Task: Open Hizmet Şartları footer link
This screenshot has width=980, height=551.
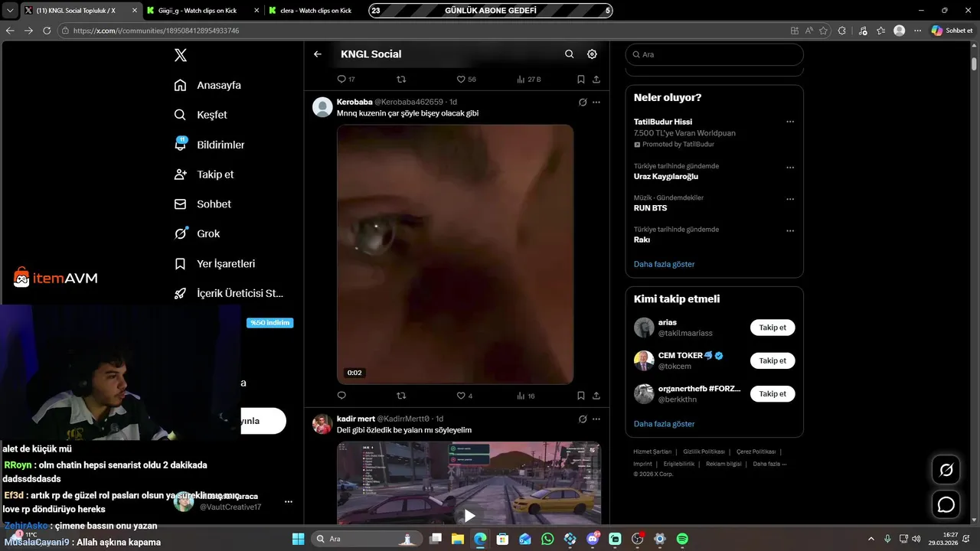Action: coord(652,452)
